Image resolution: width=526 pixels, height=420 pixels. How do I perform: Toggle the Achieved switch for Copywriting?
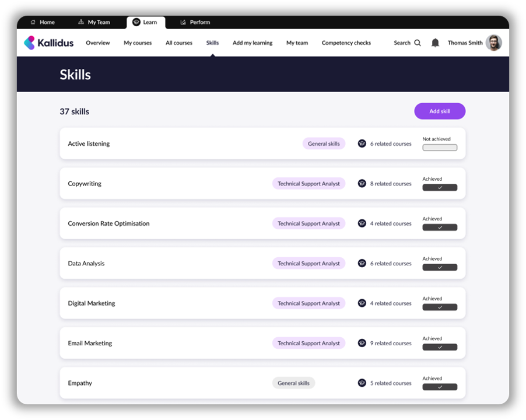click(440, 187)
